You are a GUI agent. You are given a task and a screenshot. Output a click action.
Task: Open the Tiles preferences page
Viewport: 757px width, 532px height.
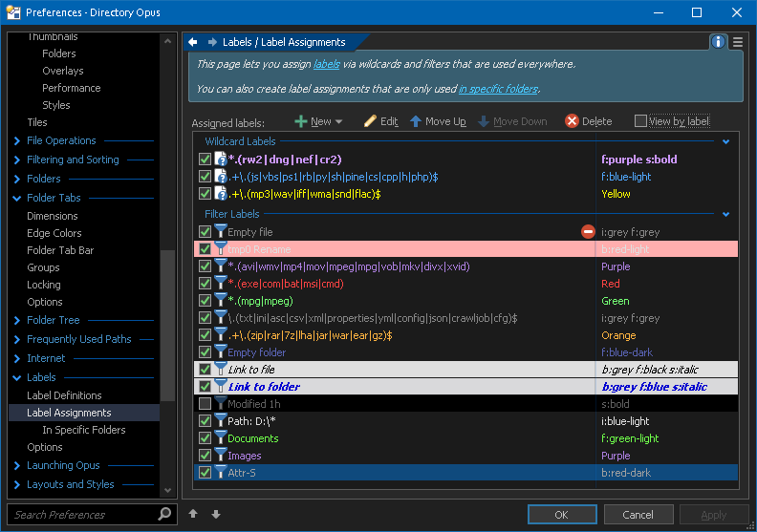point(36,122)
